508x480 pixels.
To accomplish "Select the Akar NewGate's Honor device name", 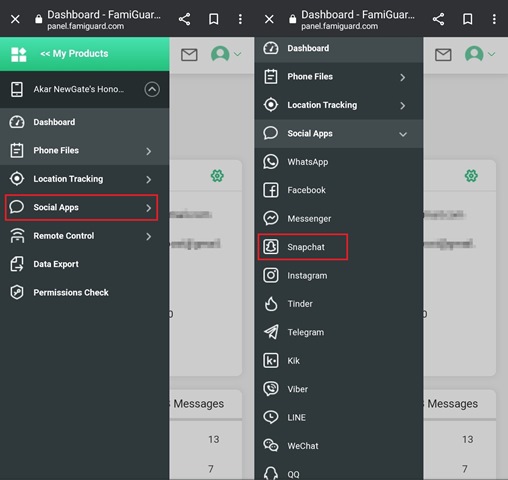I will point(79,89).
